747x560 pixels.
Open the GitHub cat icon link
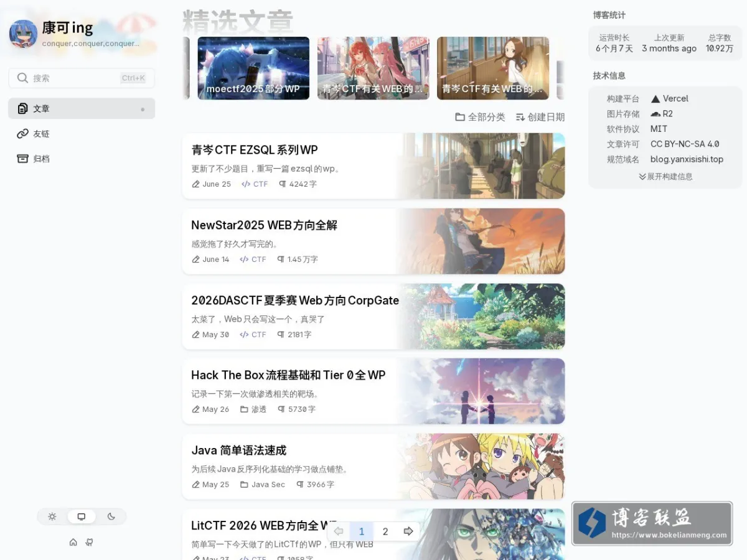pyautogui.click(x=90, y=542)
